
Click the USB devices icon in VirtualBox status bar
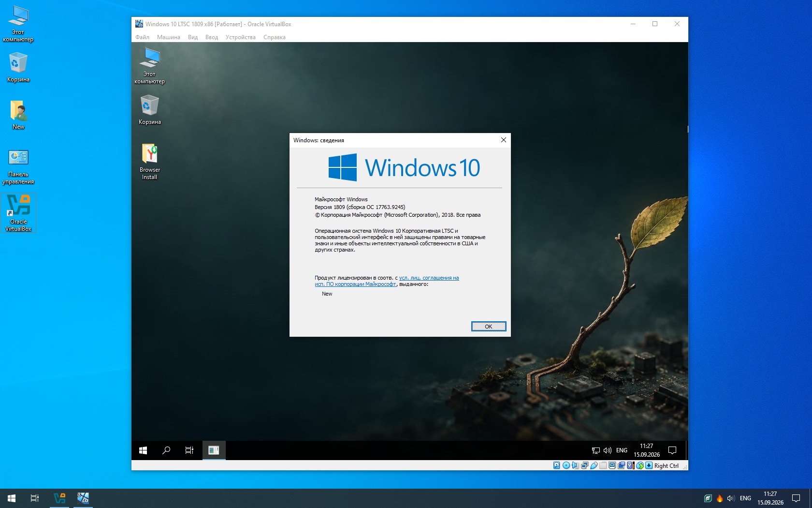tap(594, 465)
